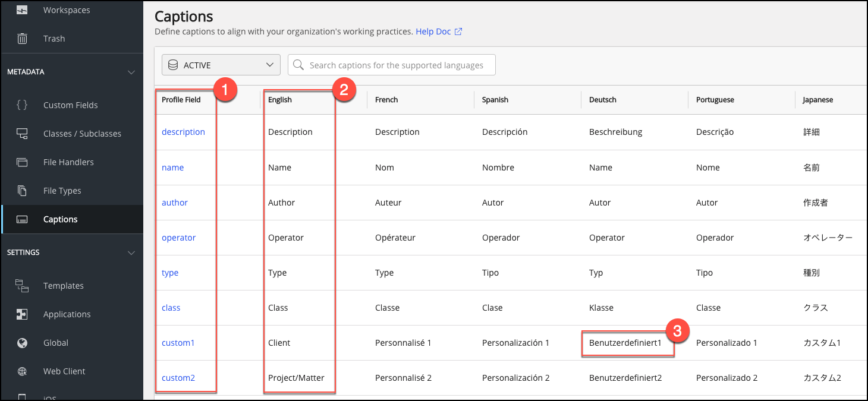Open Templates using its icon
Screen dimensions: 868x401
coord(22,285)
